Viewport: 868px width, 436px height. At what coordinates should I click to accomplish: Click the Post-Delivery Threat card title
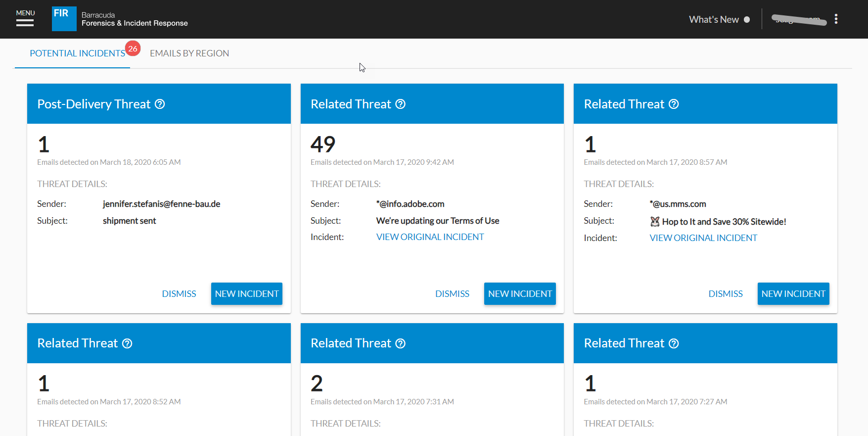coord(94,104)
